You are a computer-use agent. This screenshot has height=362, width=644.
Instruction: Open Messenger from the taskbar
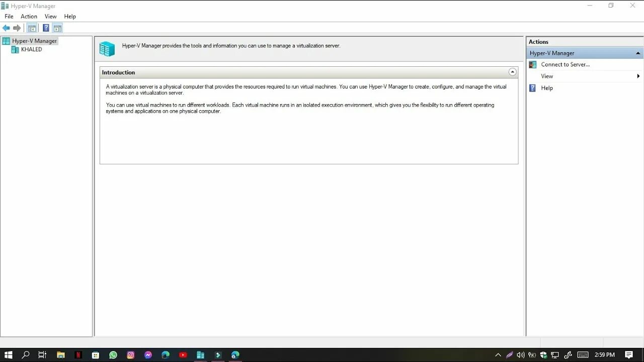148,355
